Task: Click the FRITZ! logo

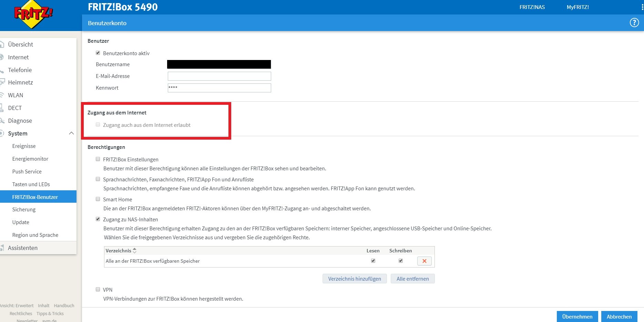Action: coord(33,14)
